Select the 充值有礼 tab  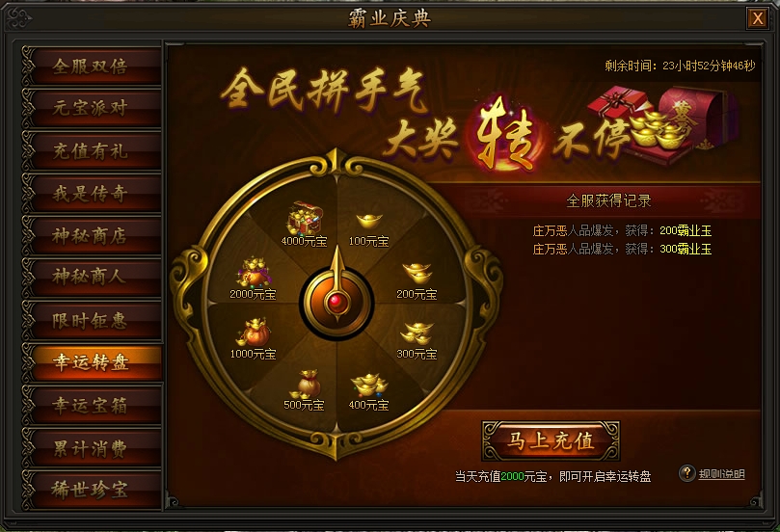(92, 150)
